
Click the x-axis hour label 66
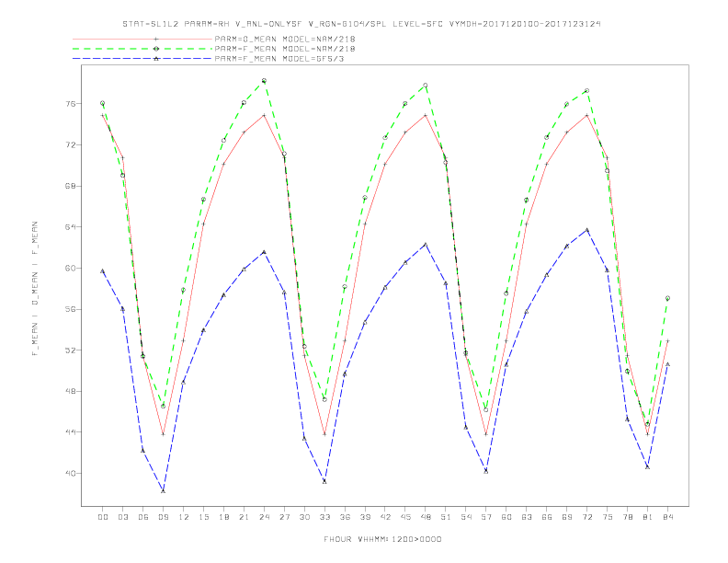pyautogui.click(x=547, y=517)
